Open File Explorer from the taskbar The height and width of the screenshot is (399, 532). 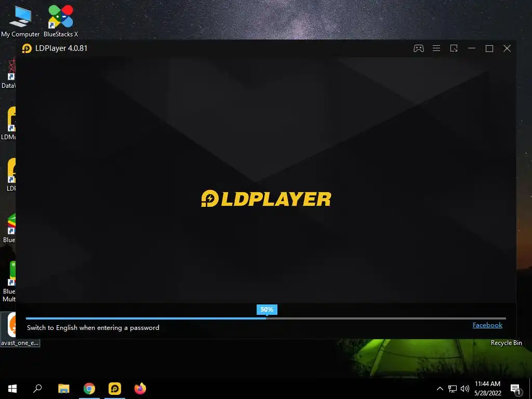point(63,389)
